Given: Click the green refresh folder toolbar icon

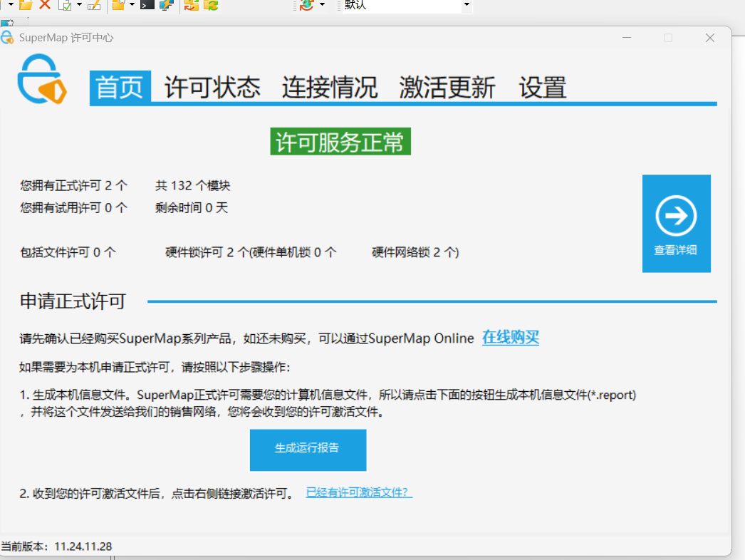Looking at the screenshot, I should pyautogui.click(x=211, y=5).
